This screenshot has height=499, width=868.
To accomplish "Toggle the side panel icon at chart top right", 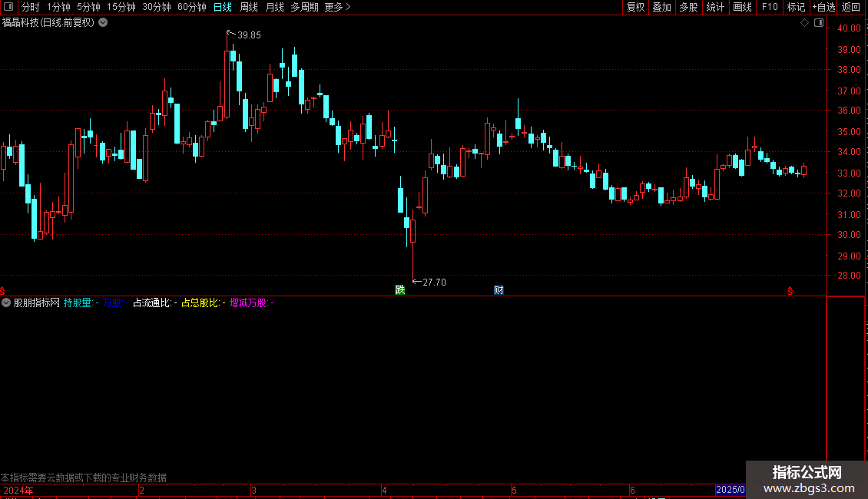I will click(x=819, y=23).
